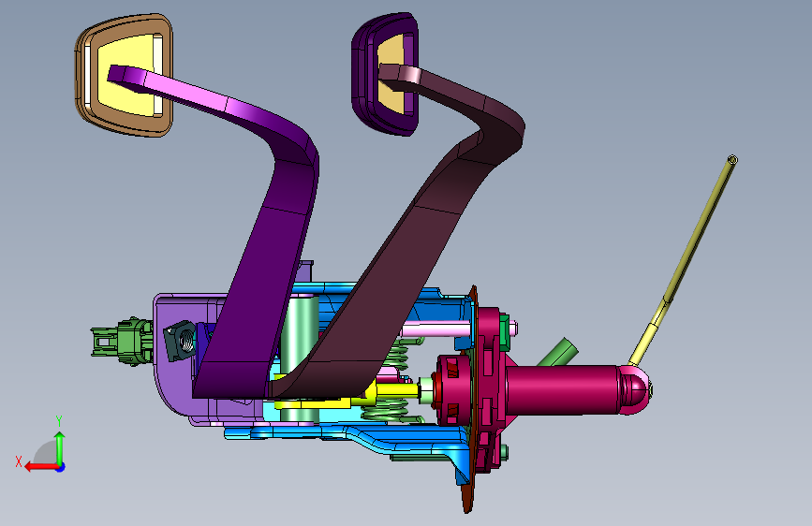
Task: Select the magenta master cylinder body
Action: pos(562,389)
